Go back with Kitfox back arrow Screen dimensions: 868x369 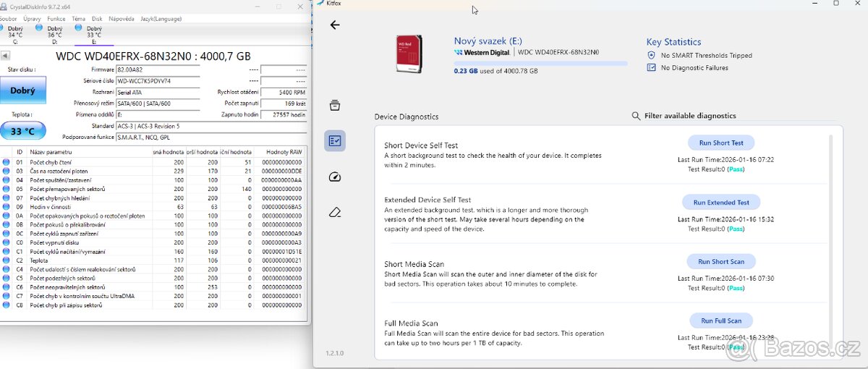tap(334, 25)
